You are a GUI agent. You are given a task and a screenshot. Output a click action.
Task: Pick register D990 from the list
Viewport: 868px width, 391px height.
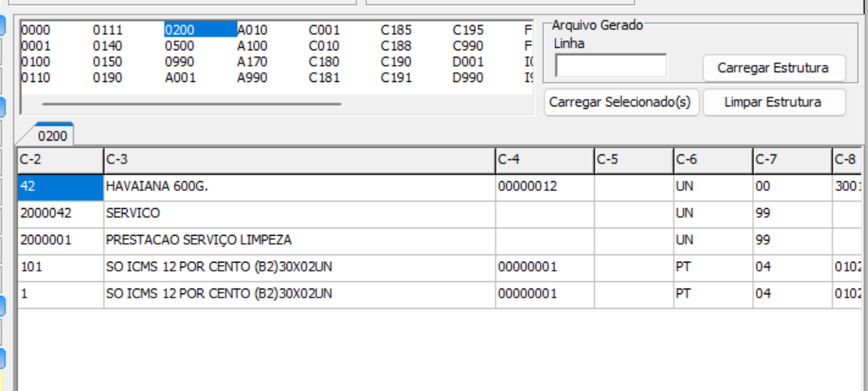(468, 79)
